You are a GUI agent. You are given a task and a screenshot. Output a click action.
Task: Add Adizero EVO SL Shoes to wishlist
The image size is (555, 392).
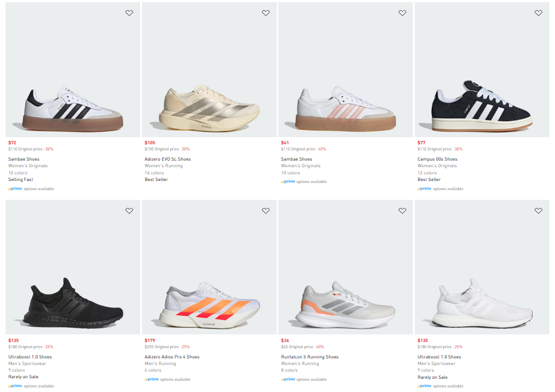266,13
